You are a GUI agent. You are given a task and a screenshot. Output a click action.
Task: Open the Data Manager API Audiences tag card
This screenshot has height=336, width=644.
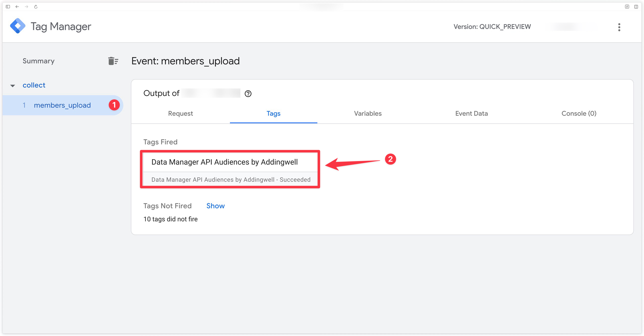click(230, 169)
